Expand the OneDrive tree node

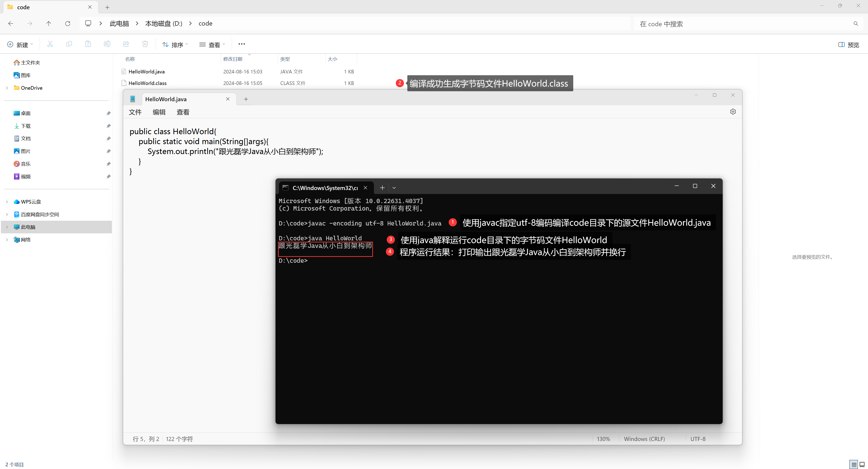click(x=7, y=88)
